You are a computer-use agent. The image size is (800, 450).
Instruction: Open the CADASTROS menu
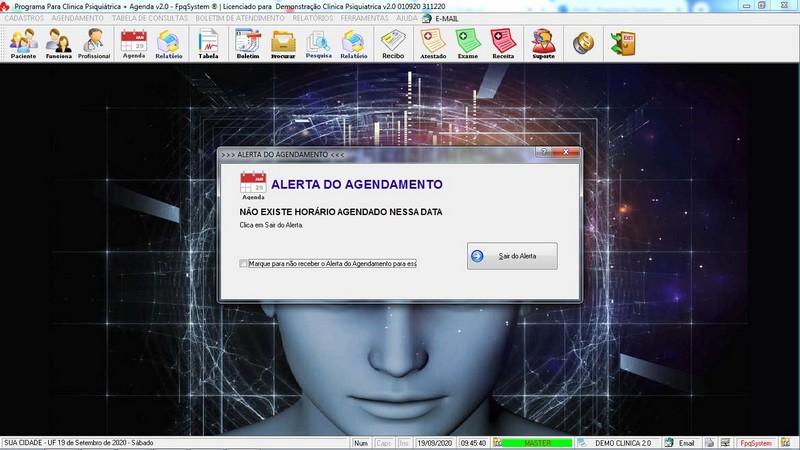(x=24, y=18)
